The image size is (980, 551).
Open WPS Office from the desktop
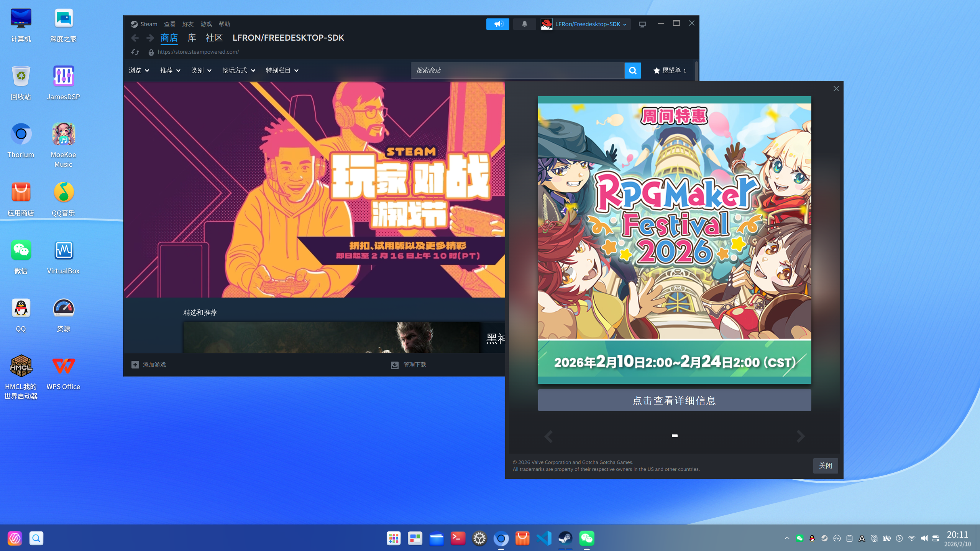63,366
